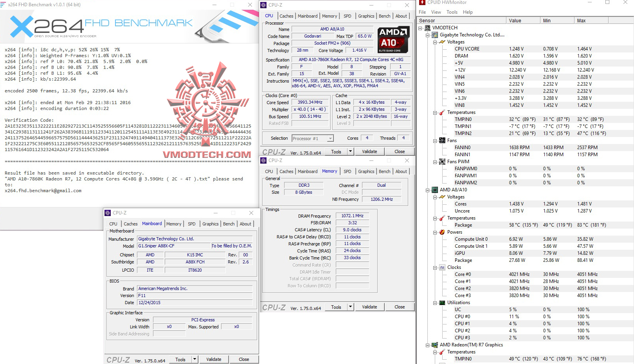Click Temperatures icon under AMD Radeon R7 Graphics
The image size is (634, 364).
442,352
